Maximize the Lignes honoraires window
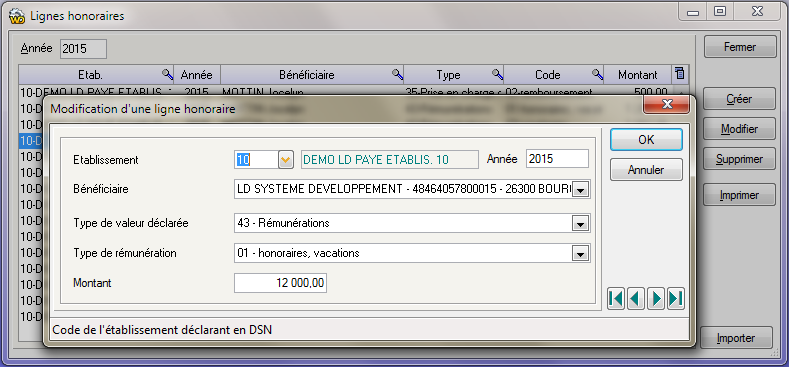Screen dimensions: 789x367 pyautogui.click(x=721, y=12)
